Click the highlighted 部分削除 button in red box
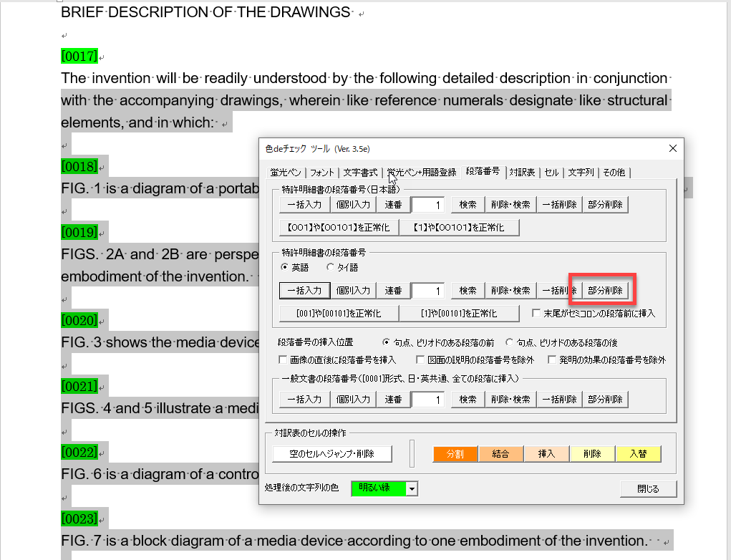 click(x=604, y=291)
